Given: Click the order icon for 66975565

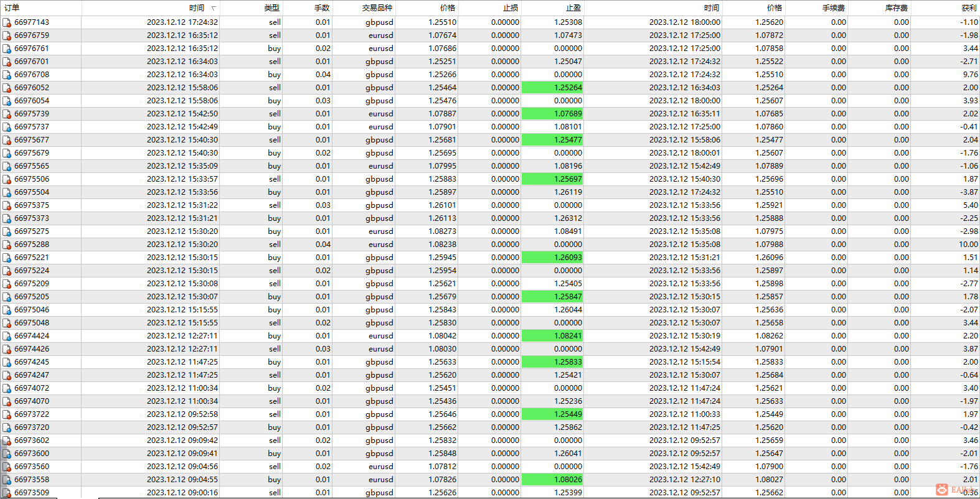Looking at the screenshot, I should [x=7, y=166].
